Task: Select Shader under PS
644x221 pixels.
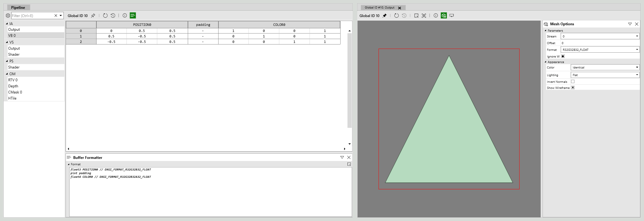Action: [36, 67]
